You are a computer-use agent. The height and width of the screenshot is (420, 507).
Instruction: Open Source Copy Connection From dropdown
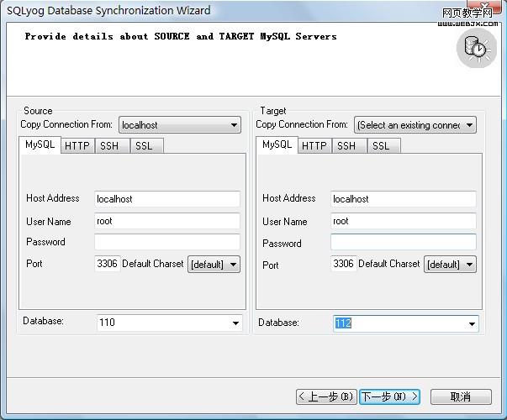pyautogui.click(x=180, y=125)
